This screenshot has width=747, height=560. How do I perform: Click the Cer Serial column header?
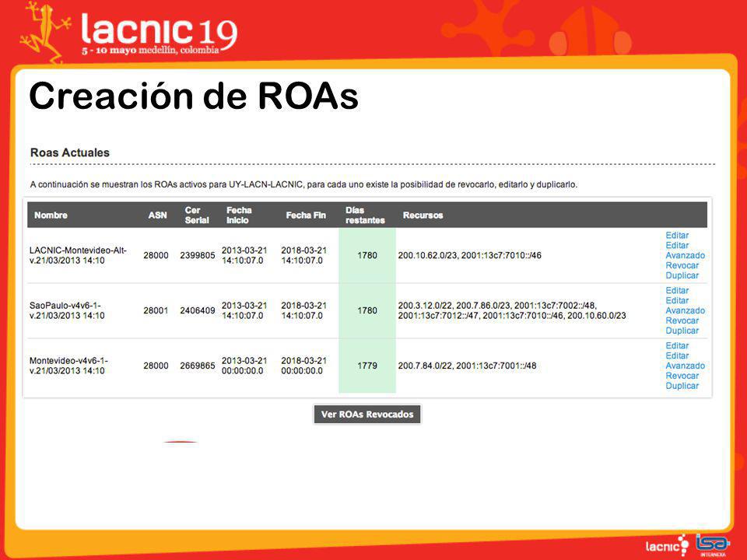[197, 215]
